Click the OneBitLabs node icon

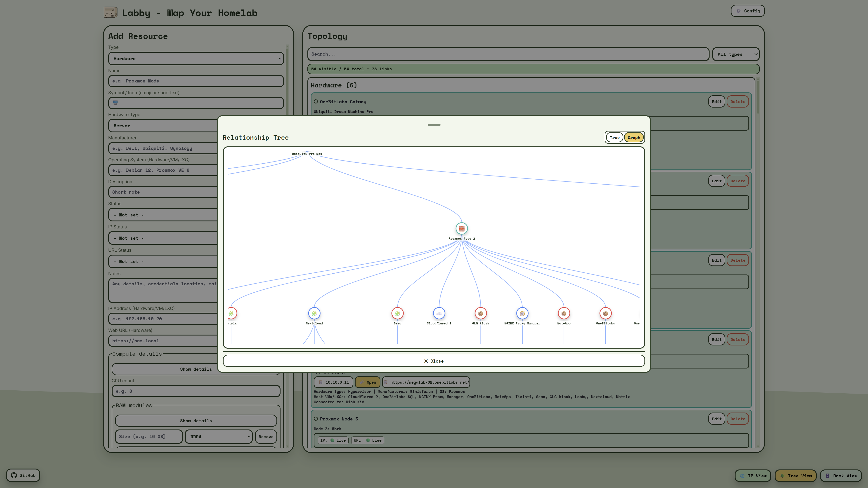(606, 313)
